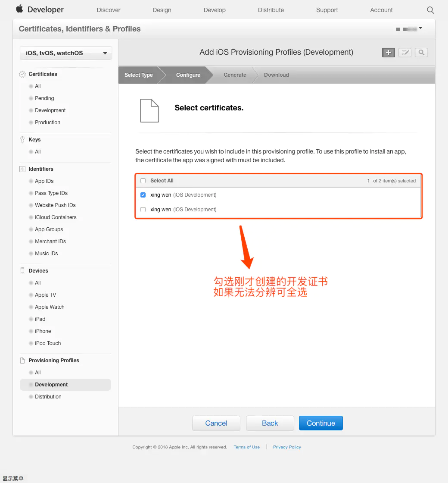Click the magnifier icon beside edit button
The image size is (448, 483).
point(421,53)
